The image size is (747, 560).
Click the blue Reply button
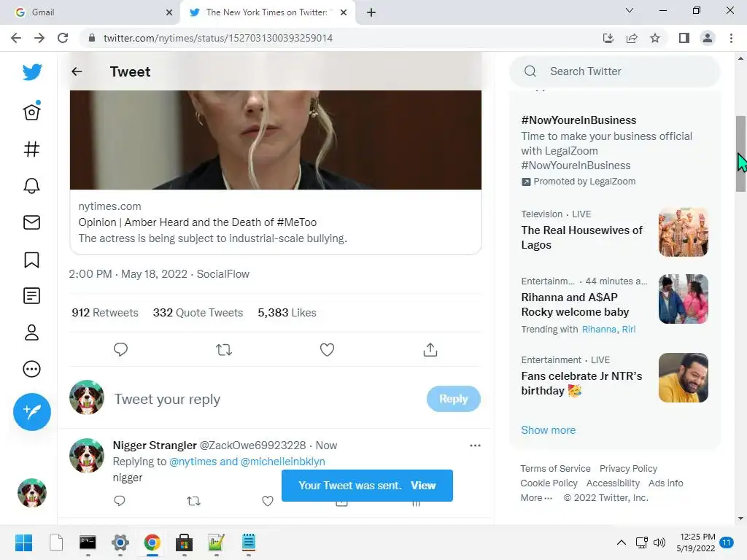coord(454,399)
